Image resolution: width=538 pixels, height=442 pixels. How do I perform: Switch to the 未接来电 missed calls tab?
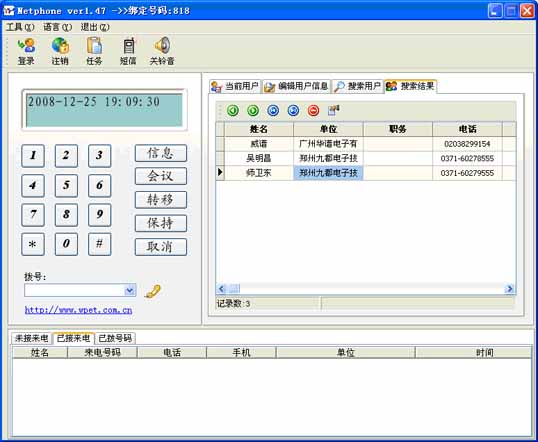(31, 338)
